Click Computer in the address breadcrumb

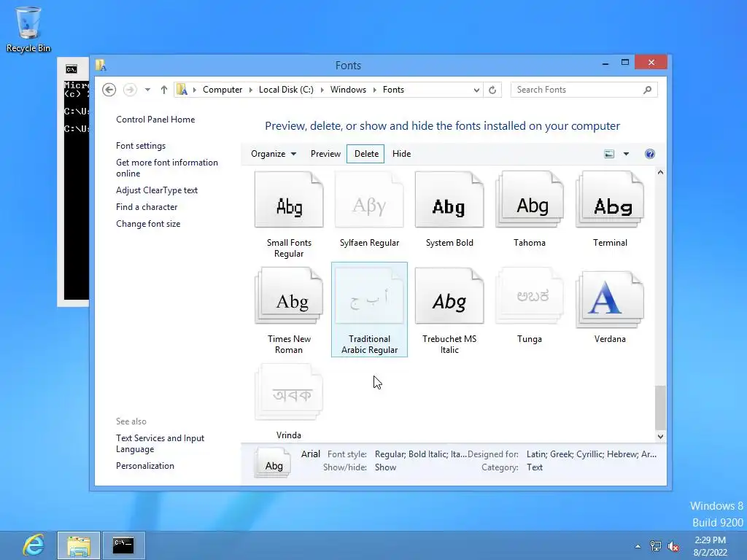coord(222,90)
